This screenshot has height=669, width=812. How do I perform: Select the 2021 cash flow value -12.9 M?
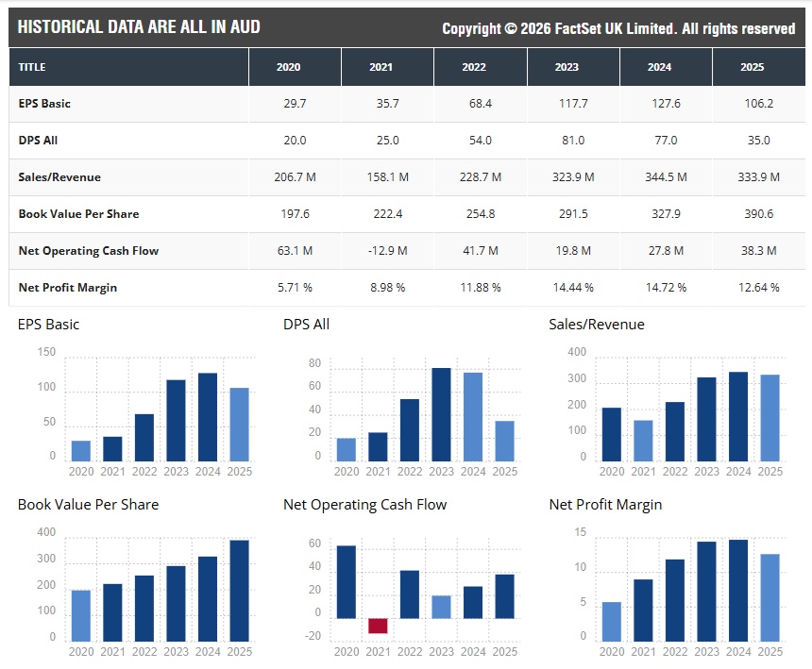click(388, 251)
